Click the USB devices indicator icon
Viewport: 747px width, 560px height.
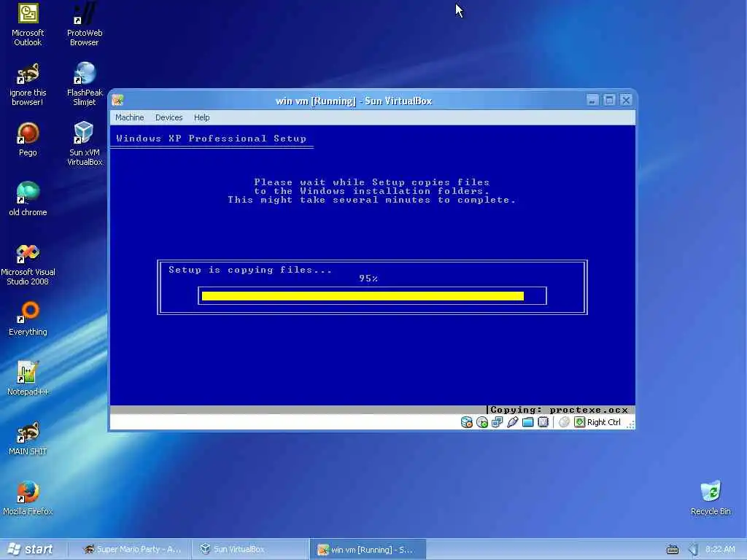[x=513, y=422]
